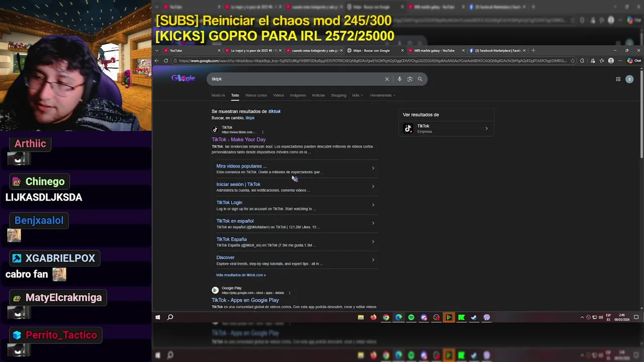Open Google Lens image search icon
Viewport: 644px width, 362px height.
[410, 79]
